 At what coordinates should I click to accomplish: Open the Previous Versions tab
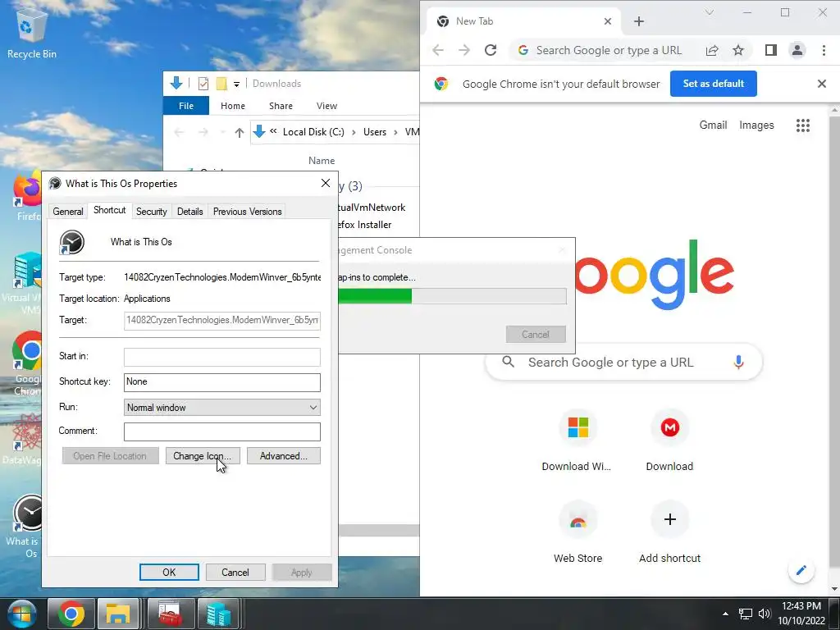click(x=247, y=211)
